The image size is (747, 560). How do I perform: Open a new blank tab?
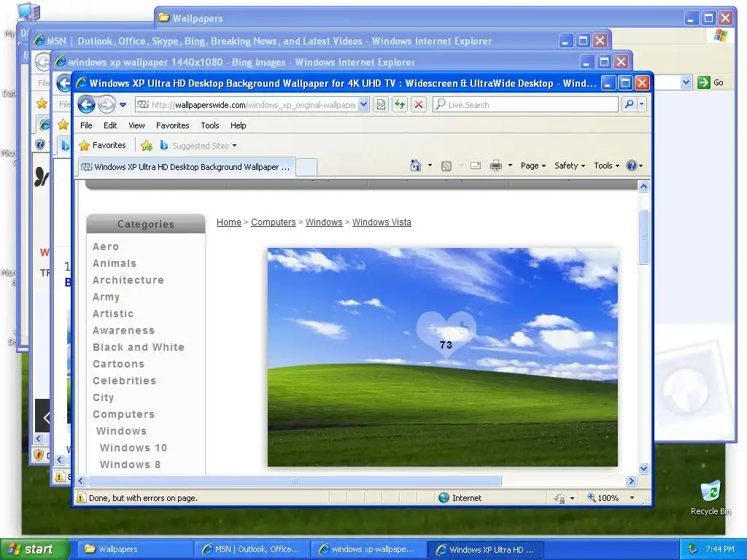coord(306,167)
